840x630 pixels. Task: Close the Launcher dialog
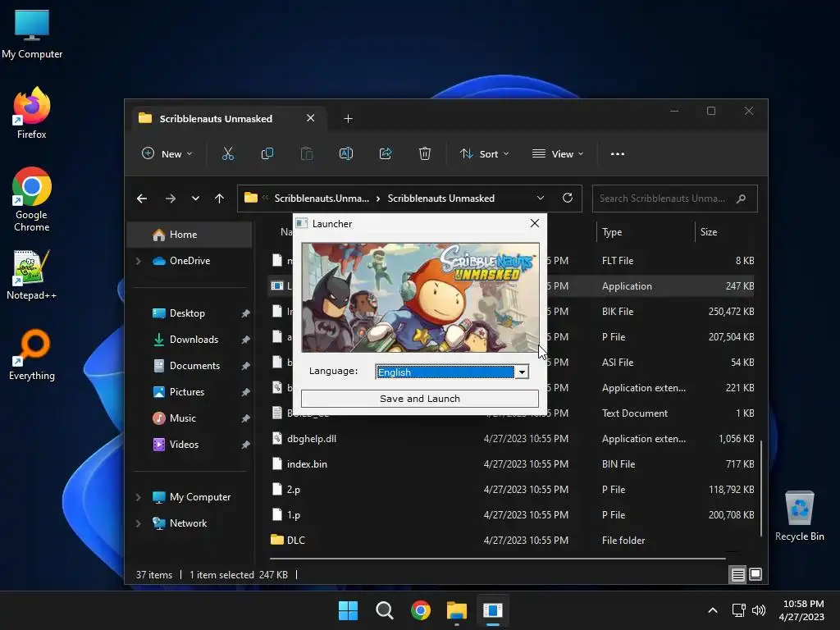point(535,223)
